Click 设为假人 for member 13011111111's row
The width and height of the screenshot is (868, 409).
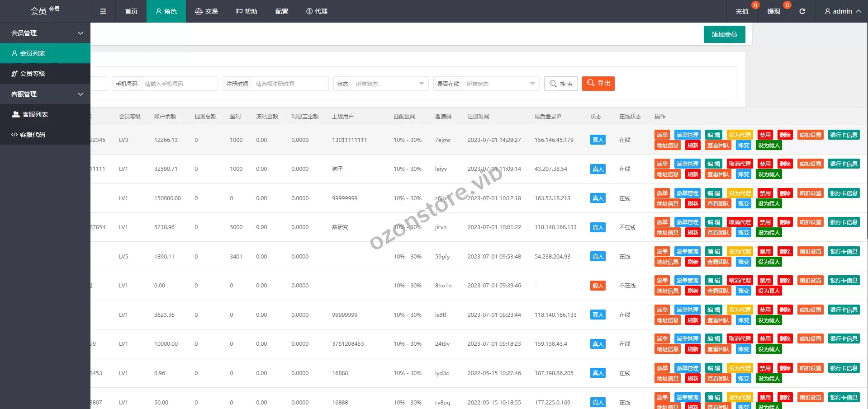pyautogui.click(x=768, y=146)
